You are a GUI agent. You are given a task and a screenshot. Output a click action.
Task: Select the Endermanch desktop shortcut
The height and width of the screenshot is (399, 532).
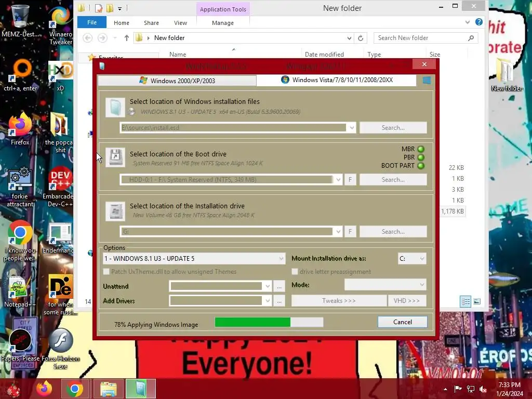click(x=59, y=237)
